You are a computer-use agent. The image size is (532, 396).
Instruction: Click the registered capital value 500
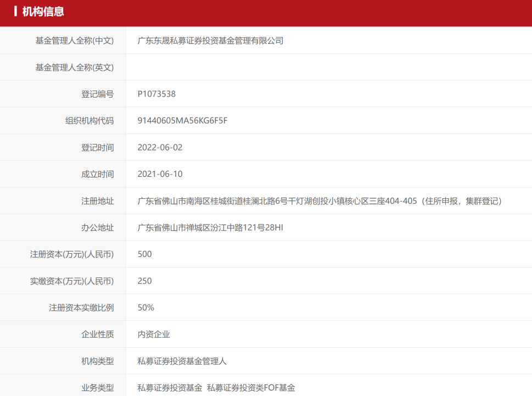tap(144, 254)
